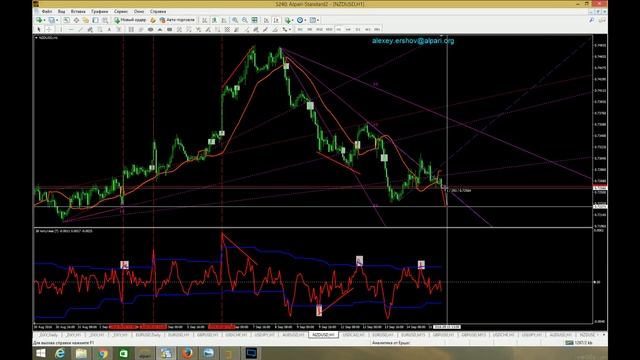Open the Окно menu
Viewport: 640px width, 360px height.
139,11
